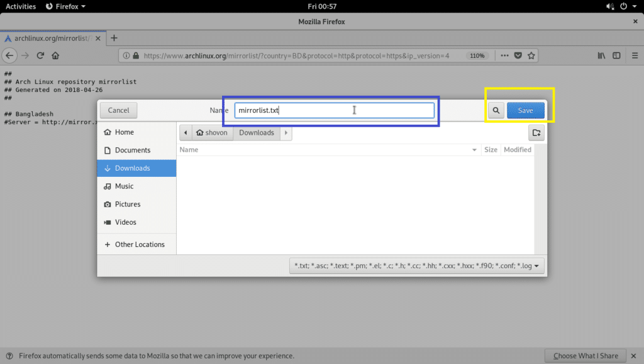Reload the page with the refresh icon
This screenshot has width=644, height=364.
point(40,55)
